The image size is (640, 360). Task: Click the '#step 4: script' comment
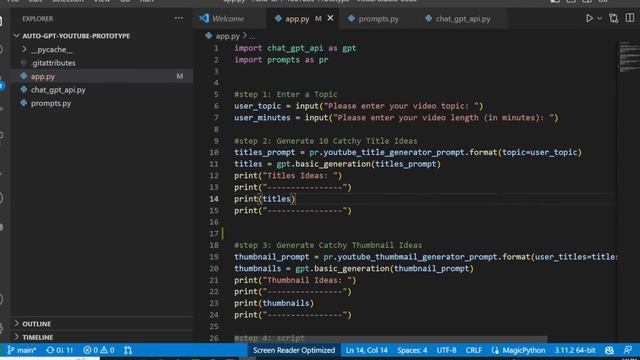tap(269, 338)
